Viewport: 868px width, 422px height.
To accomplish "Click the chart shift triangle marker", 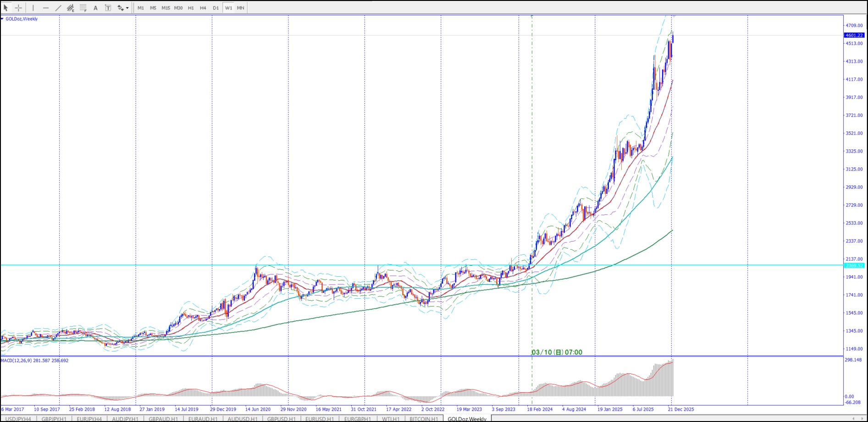I will click(x=674, y=16).
